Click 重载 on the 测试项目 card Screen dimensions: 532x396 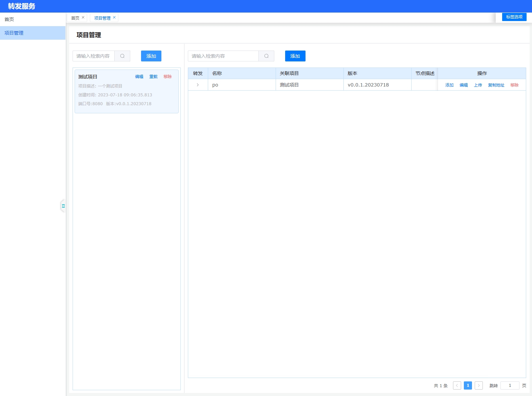[x=154, y=77]
